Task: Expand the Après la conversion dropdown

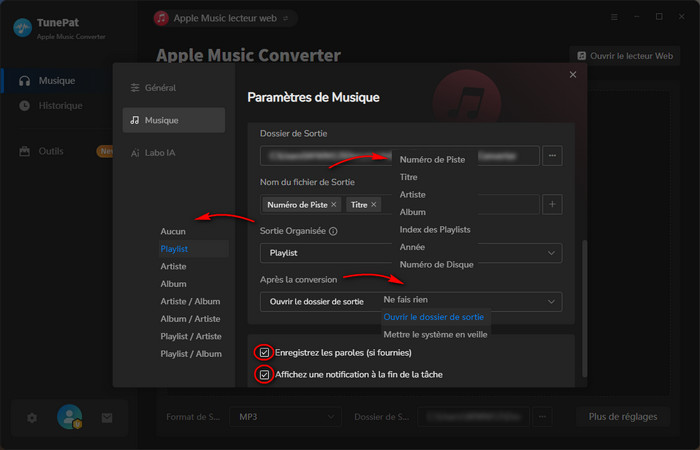Action: pos(411,302)
